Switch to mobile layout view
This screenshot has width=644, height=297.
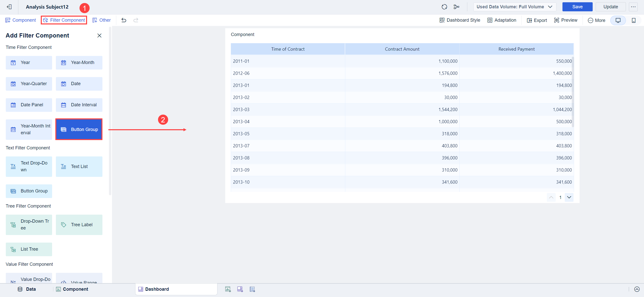coord(634,20)
